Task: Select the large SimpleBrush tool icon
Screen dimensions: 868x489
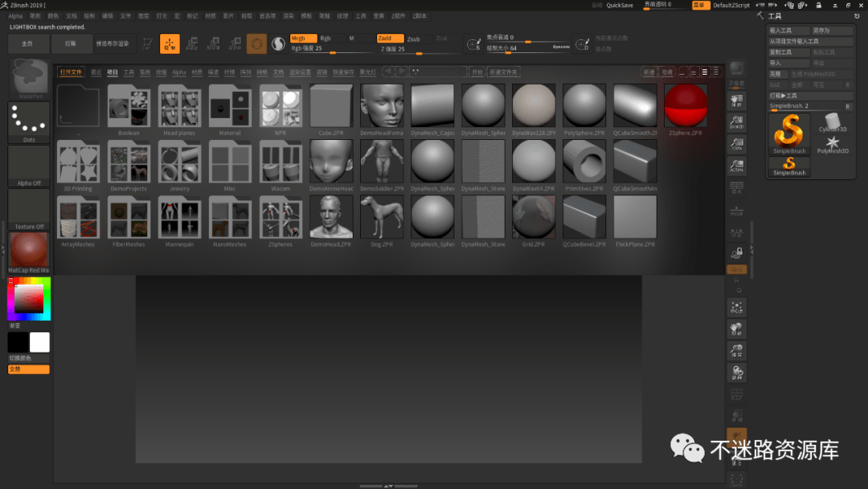Action: (x=789, y=134)
